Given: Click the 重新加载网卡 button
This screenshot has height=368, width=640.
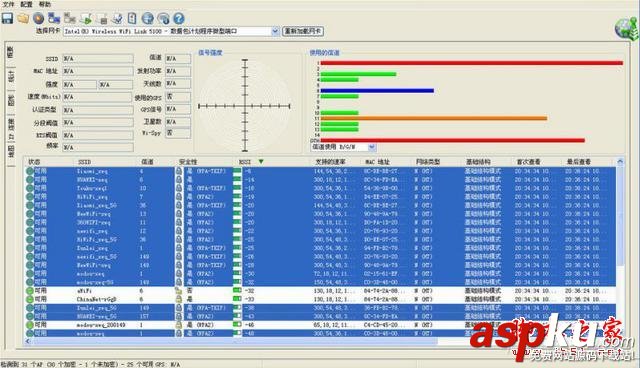Looking at the screenshot, I should (303, 31).
